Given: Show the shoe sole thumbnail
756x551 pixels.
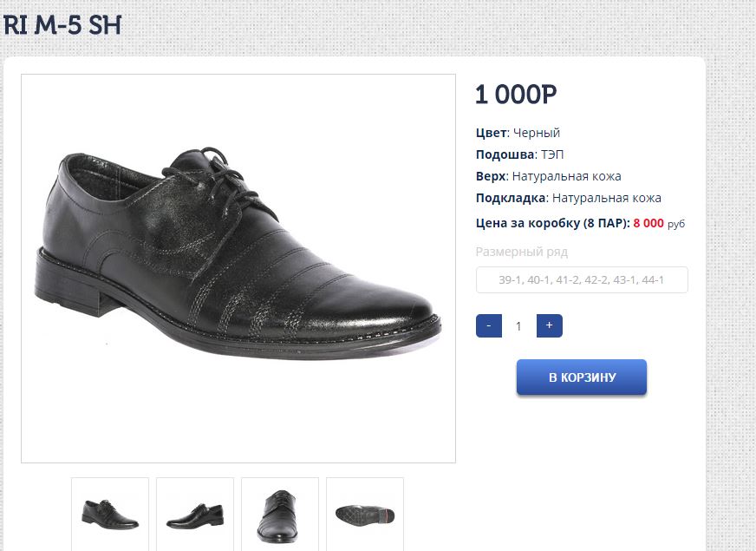Looking at the screenshot, I should pos(365,514).
